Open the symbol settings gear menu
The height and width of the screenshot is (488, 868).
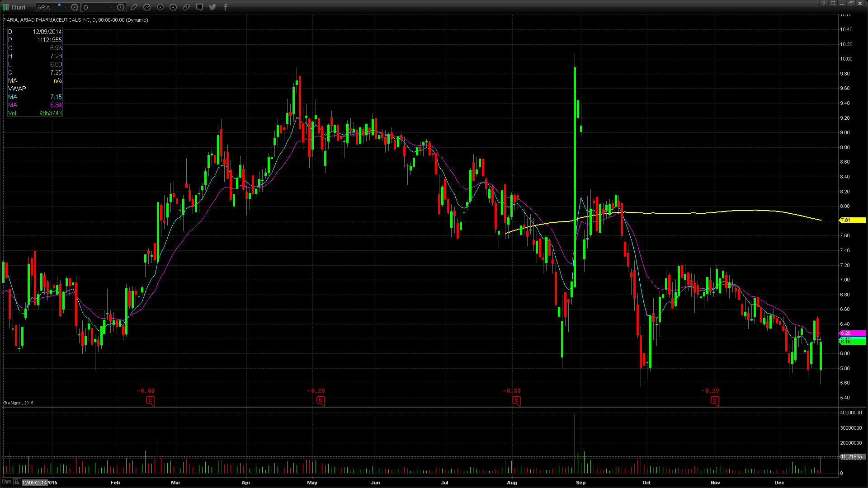(75, 7)
